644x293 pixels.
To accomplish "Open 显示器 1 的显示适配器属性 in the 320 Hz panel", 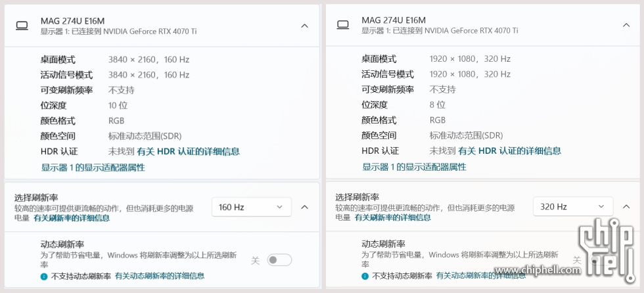I will (x=414, y=167).
